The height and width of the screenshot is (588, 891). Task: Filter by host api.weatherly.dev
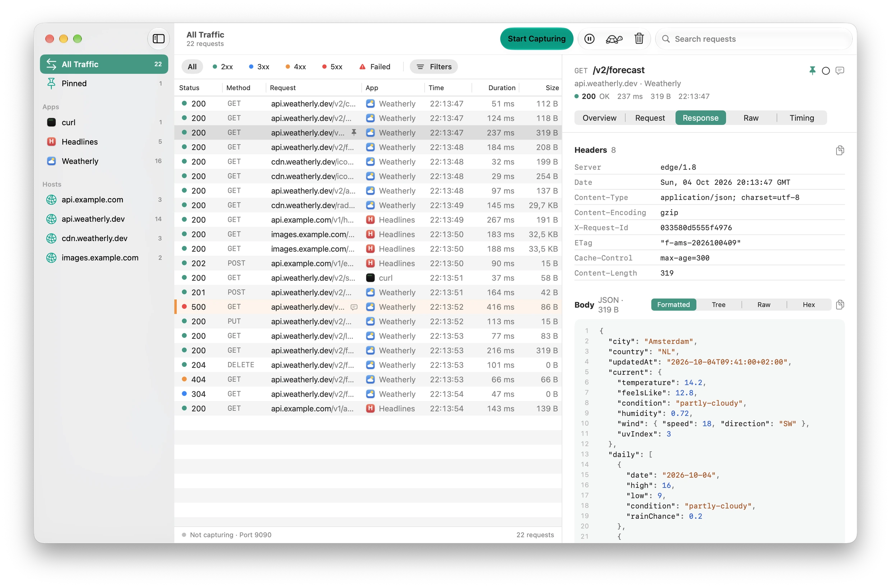tap(104, 219)
